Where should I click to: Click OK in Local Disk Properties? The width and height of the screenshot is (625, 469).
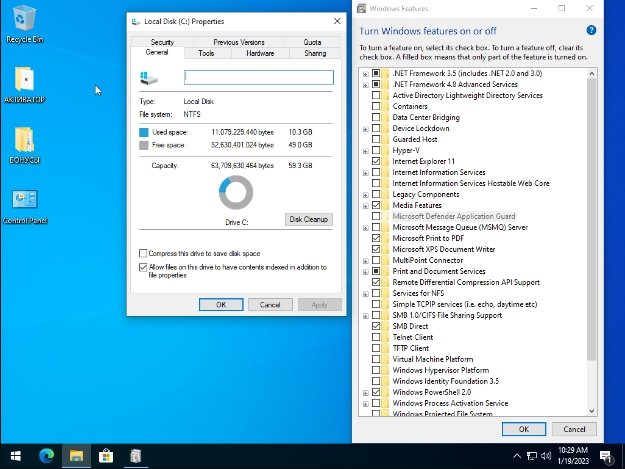pos(221,305)
